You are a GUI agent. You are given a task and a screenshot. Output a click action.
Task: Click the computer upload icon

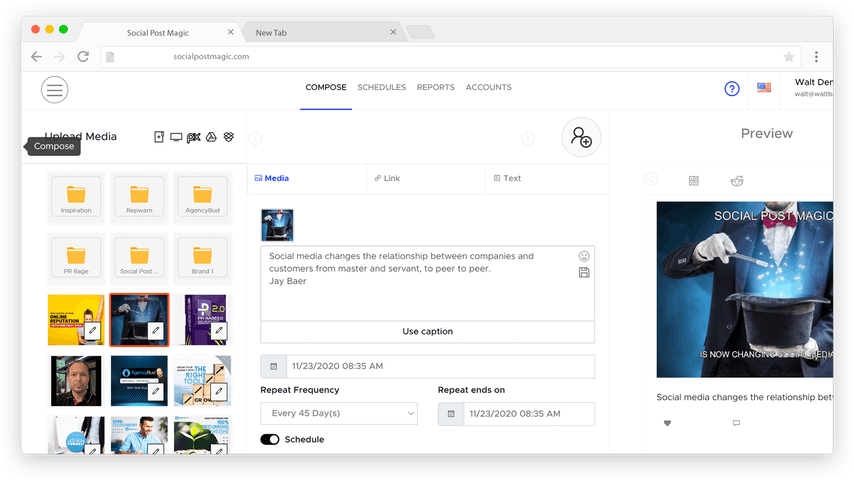tap(176, 137)
